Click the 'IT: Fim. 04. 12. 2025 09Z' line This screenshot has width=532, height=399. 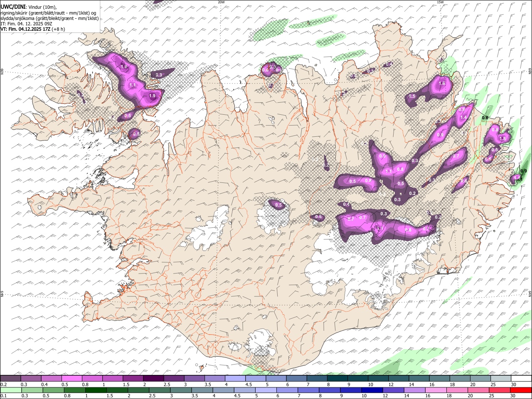(x=26, y=24)
